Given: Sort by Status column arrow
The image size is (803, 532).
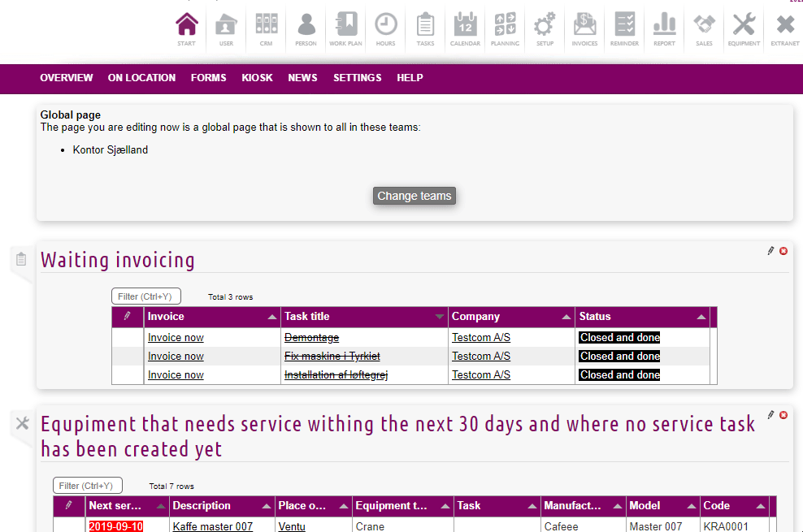Looking at the screenshot, I should click(701, 317).
